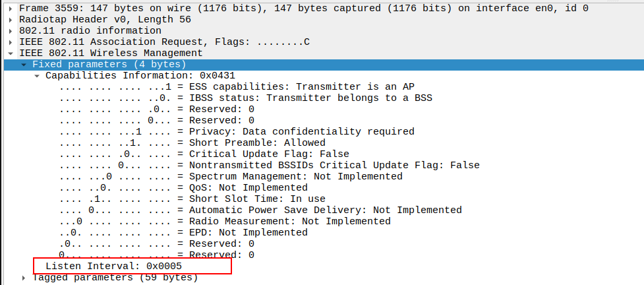Select the Privacy: Data confidentiality required row
This screenshot has width=644, height=285.
(x=301, y=132)
